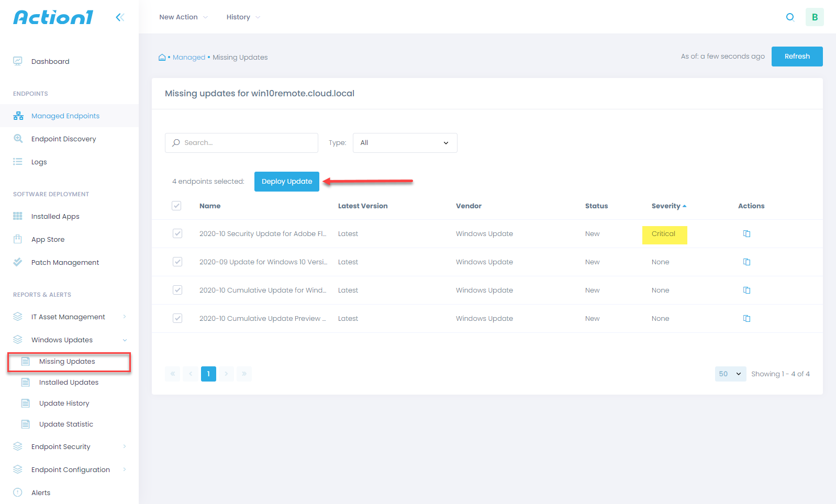Click in the Search updates field

[241, 143]
